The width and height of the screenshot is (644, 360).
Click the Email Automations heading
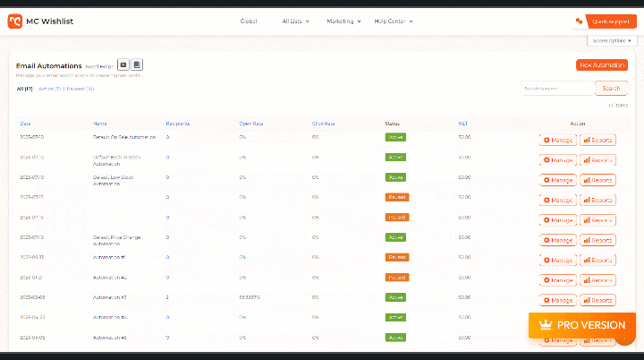click(x=49, y=66)
